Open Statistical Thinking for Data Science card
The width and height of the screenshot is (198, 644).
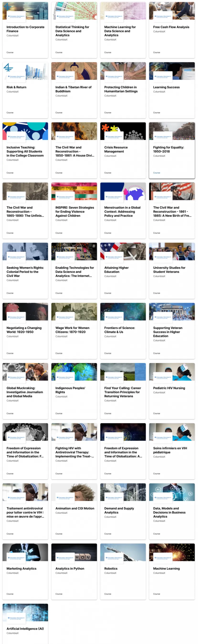tap(74, 30)
